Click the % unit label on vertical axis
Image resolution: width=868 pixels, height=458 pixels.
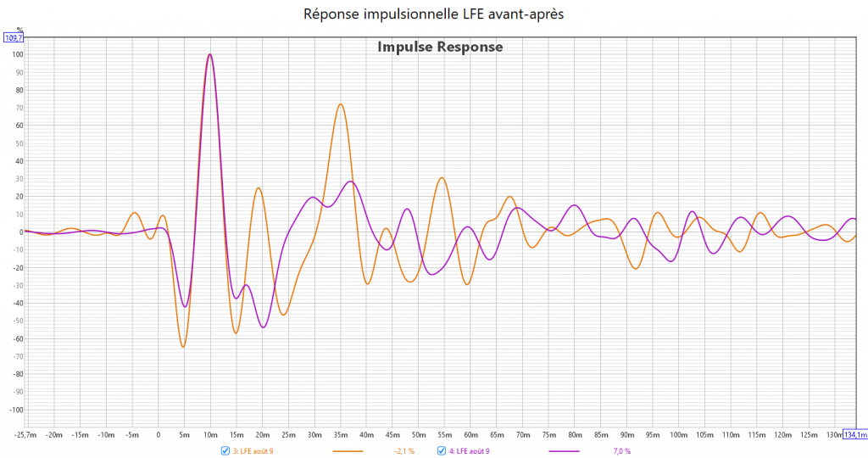[19, 30]
